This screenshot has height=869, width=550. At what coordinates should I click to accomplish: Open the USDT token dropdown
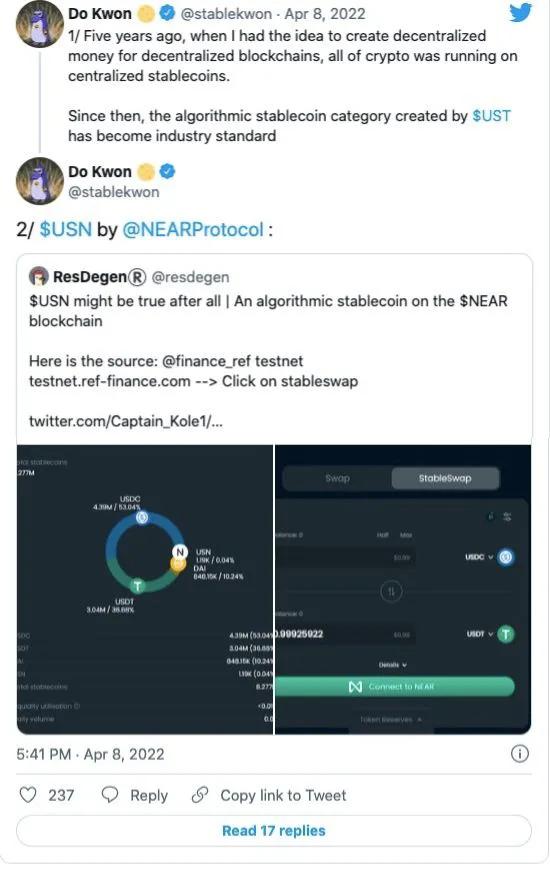pyautogui.click(x=480, y=633)
